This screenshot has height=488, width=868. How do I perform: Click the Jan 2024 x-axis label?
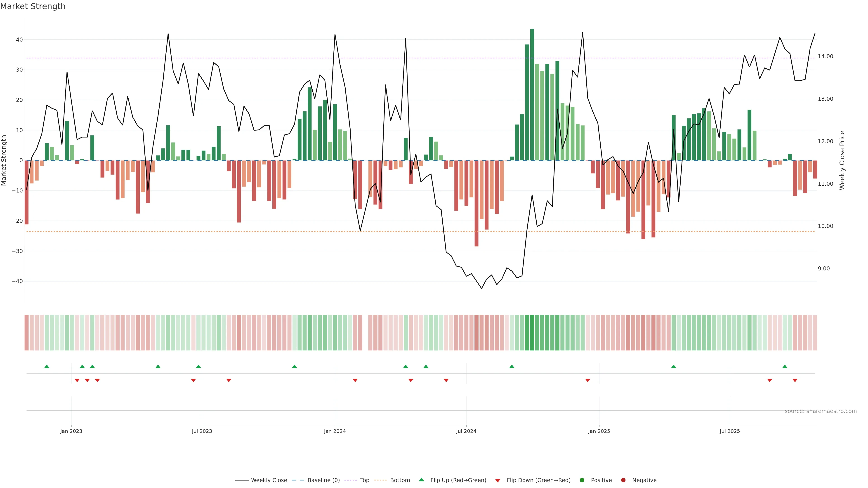pos(335,431)
